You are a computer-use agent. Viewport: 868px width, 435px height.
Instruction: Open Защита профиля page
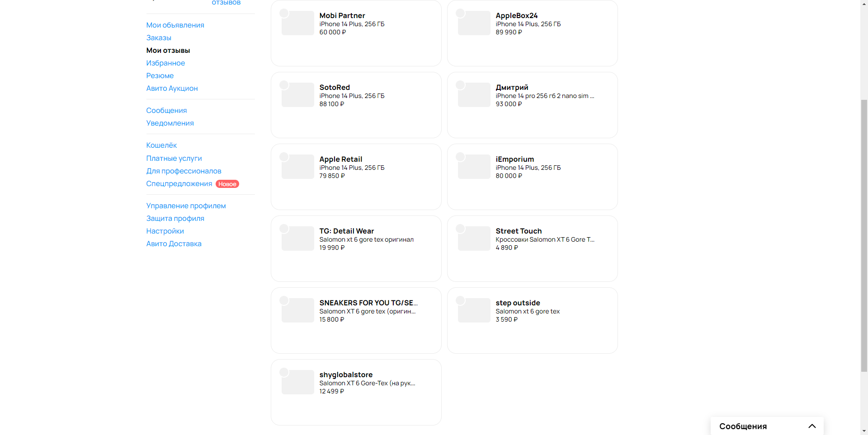(x=175, y=218)
